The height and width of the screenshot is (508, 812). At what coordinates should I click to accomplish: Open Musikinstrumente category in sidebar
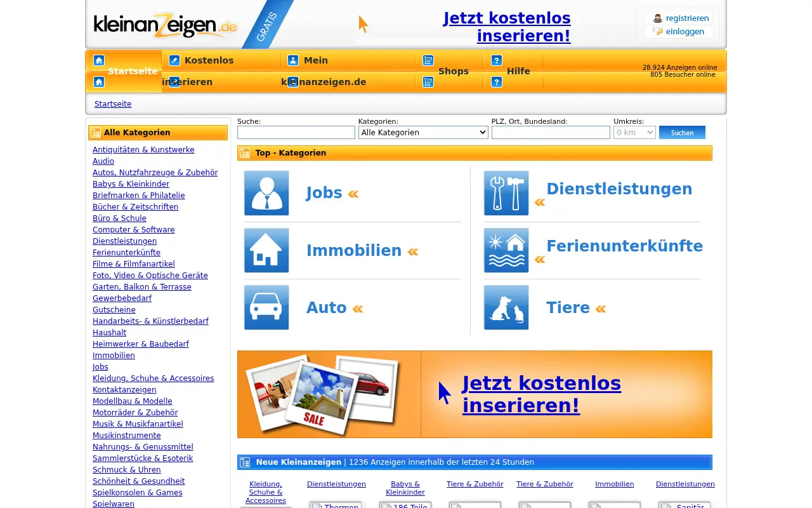click(127, 436)
